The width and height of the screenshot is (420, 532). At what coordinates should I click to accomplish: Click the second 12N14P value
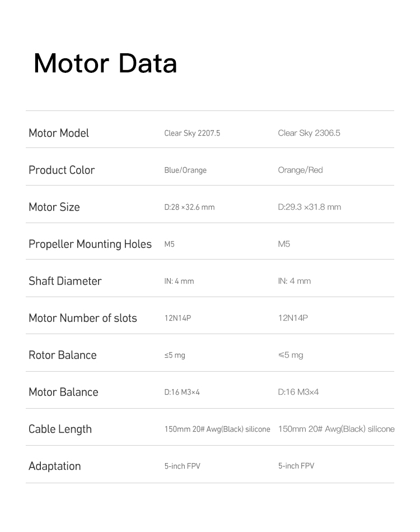click(293, 318)
